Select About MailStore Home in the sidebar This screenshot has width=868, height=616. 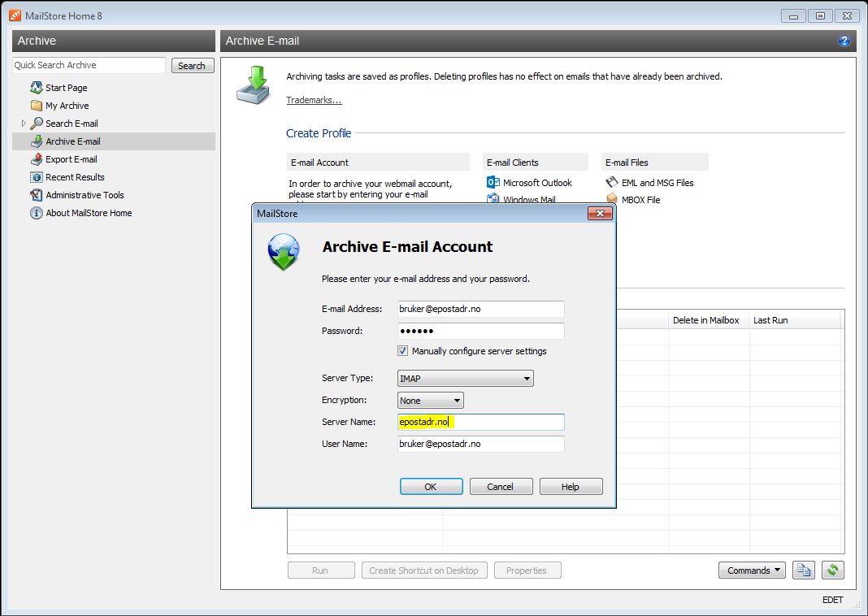click(89, 213)
